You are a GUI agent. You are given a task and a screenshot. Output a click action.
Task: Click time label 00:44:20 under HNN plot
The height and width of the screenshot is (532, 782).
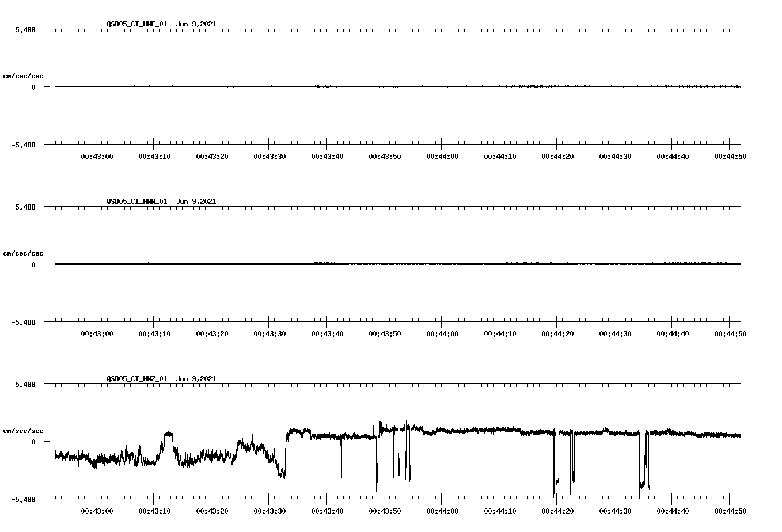[557, 333]
